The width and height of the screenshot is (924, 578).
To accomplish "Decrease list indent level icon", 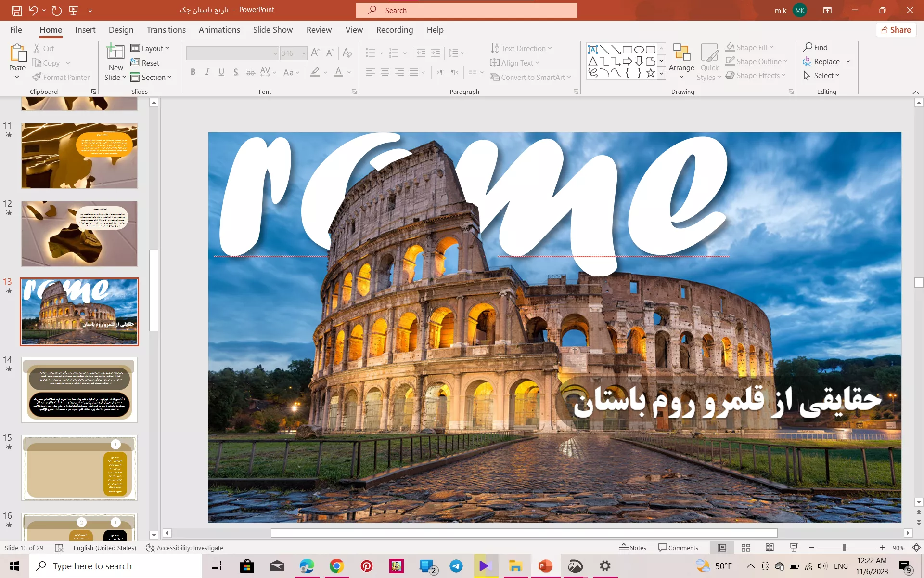I will click(x=421, y=53).
